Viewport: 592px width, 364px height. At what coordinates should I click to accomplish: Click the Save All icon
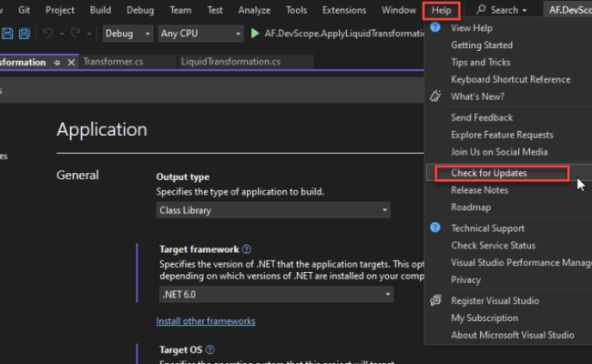point(25,34)
